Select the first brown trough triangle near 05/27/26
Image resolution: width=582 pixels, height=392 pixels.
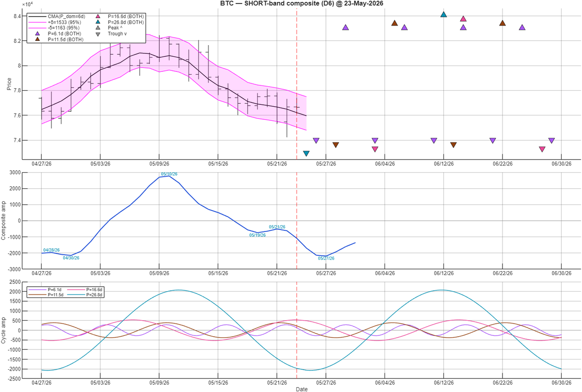[x=336, y=145]
